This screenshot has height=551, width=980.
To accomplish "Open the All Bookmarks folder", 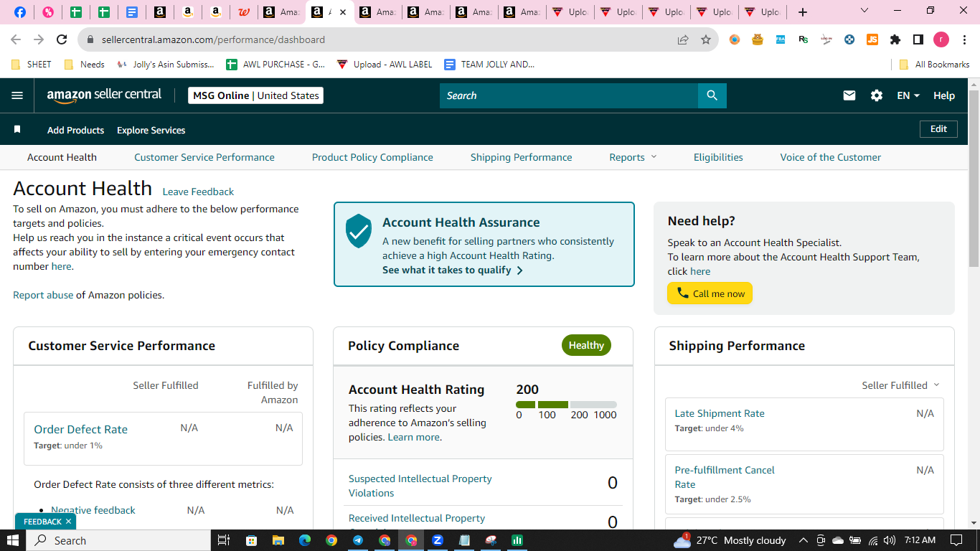I will coord(935,64).
